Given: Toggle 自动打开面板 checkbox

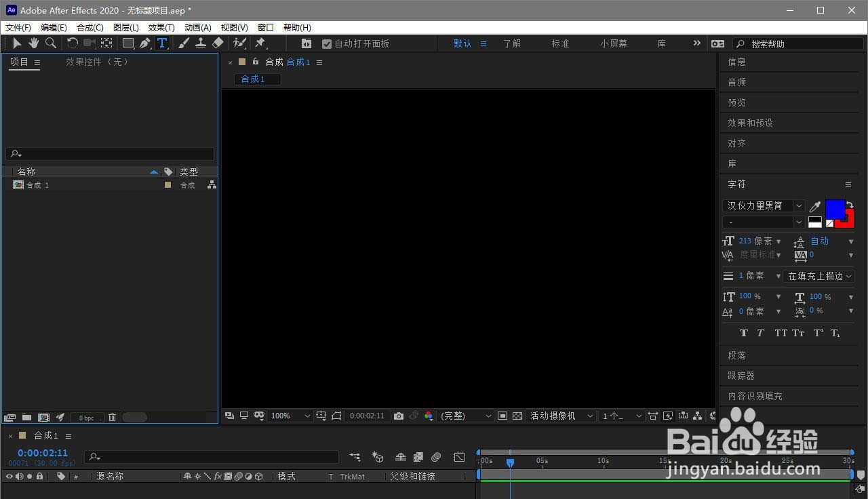Looking at the screenshot, I should tap(327, 43).
